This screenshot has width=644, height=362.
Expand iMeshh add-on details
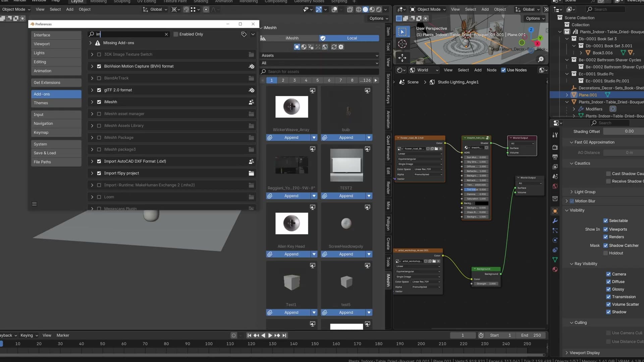(x=92, y=102)
